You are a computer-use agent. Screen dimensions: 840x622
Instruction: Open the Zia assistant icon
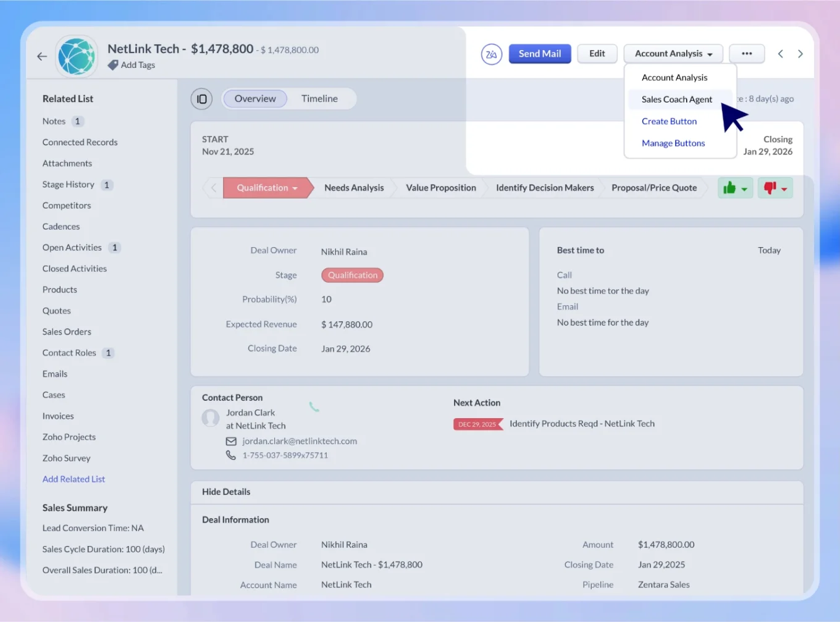pos(491,54)
